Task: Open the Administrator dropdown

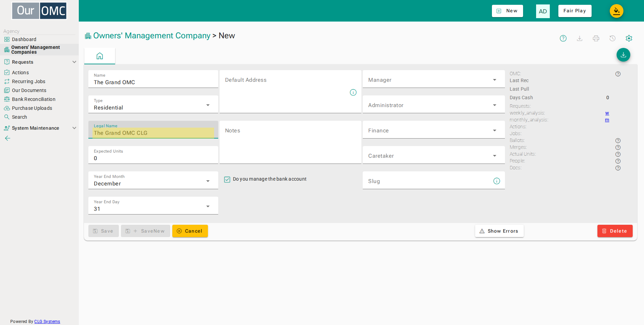Action: tap(434, 104)
